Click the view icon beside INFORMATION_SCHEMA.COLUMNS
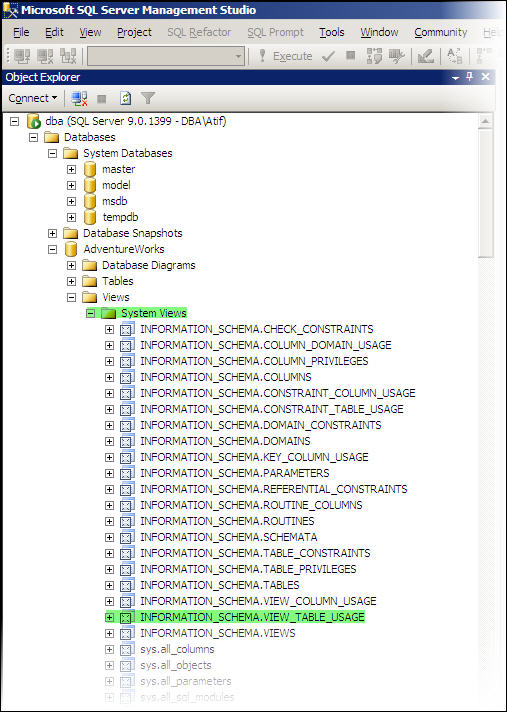Screen dimensions: 507x712 tap(128, 377)
